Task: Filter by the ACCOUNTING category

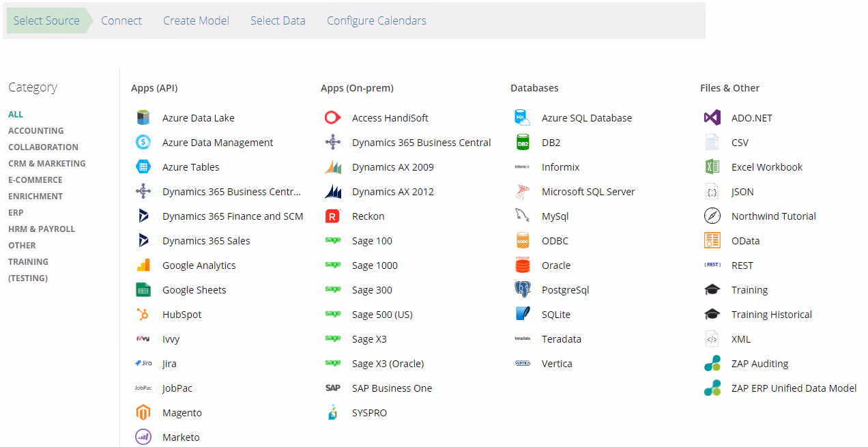Action: pyautogui.click(x=36, y=131)
